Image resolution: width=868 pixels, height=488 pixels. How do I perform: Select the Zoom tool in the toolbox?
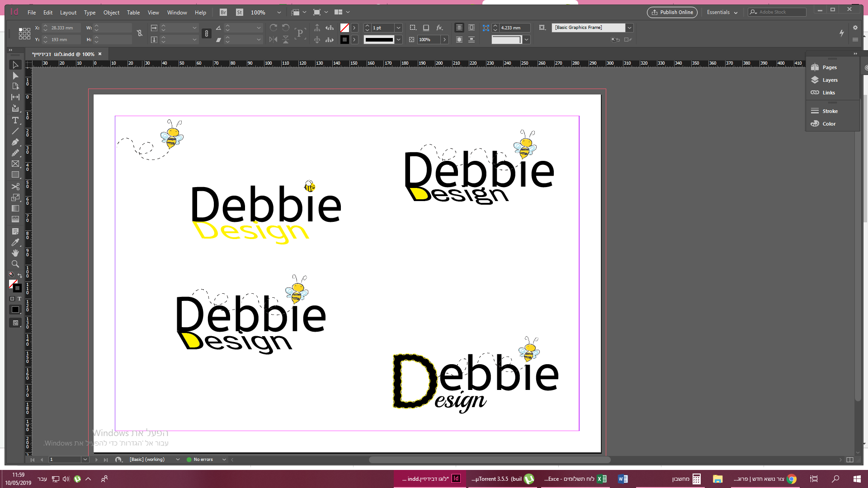pos(15,264)
